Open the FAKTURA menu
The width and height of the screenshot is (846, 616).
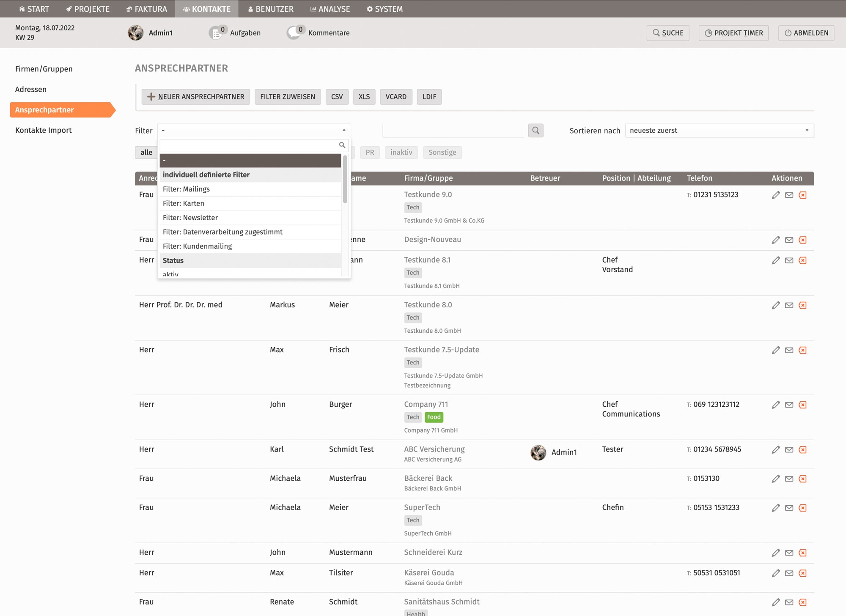click(147, 9)
